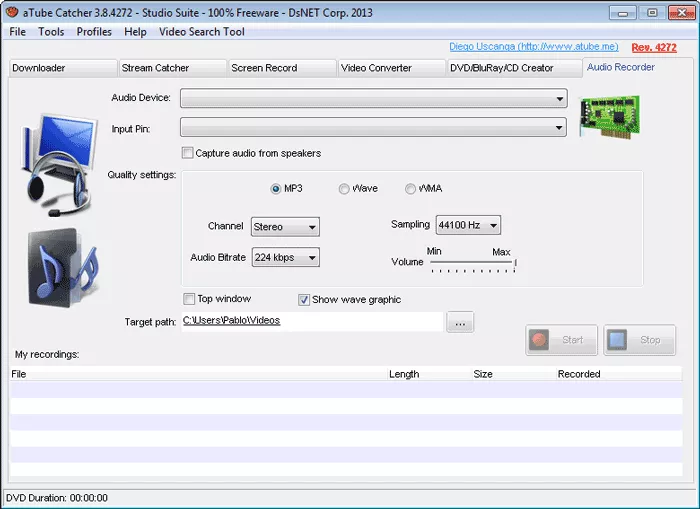Browse for target path with ... button
Image resolution: width=700 pixels, height=509 pixels.
[x=460, y=322]
